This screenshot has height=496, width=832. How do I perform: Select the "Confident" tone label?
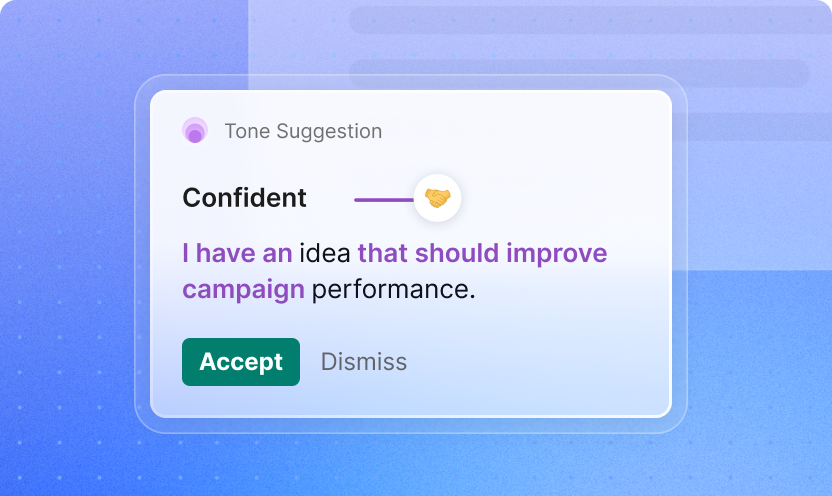coord(244,198)
